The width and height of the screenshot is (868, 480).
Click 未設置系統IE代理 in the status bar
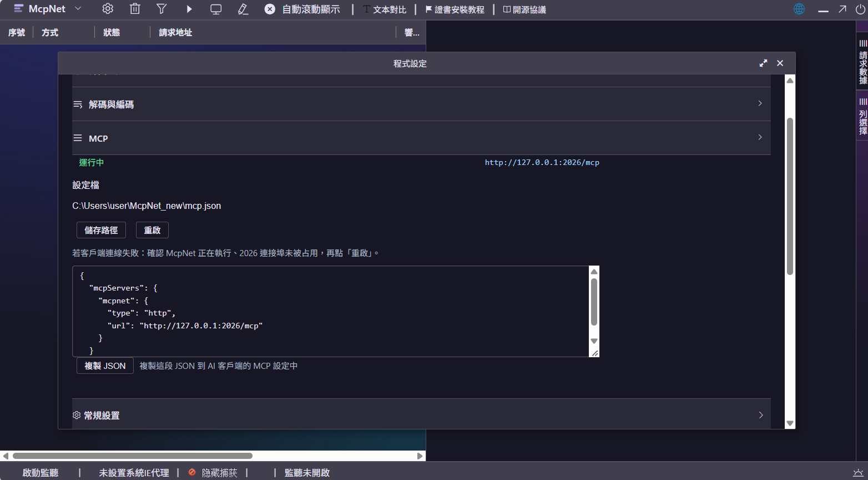click(x=134, y=473)
